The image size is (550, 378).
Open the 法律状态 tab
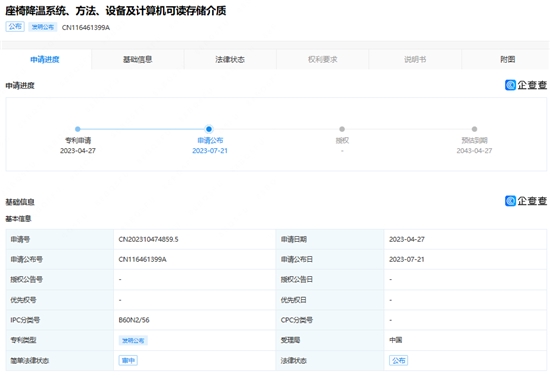click(x=230, y=60)
